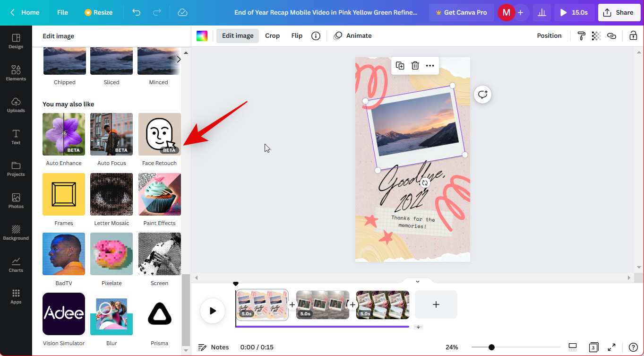The height and width of the screenshot is (356, 644).
Task: Open the Projects sidebar panel
Action: coord(16,169)
